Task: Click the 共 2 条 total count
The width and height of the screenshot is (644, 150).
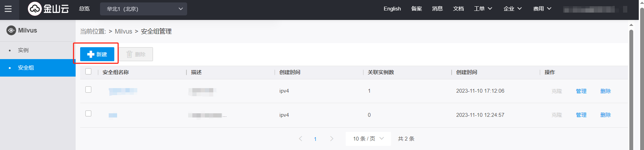Action: [406, 139]
